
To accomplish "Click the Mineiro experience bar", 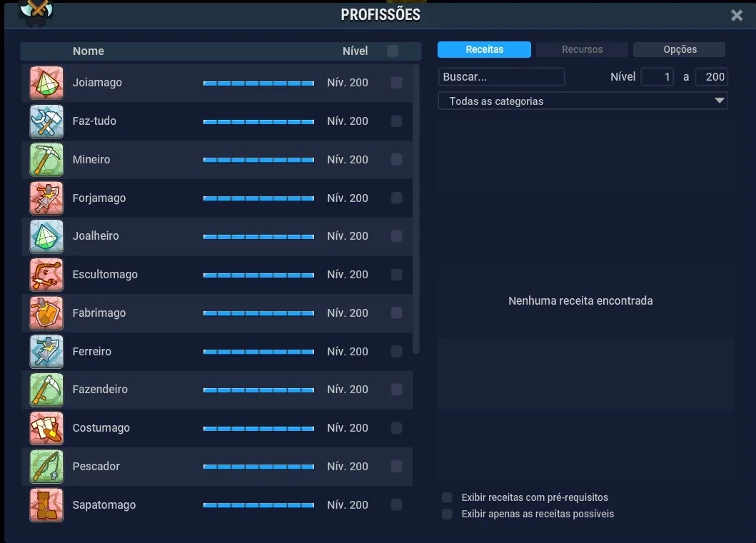I will coord(258,160).
